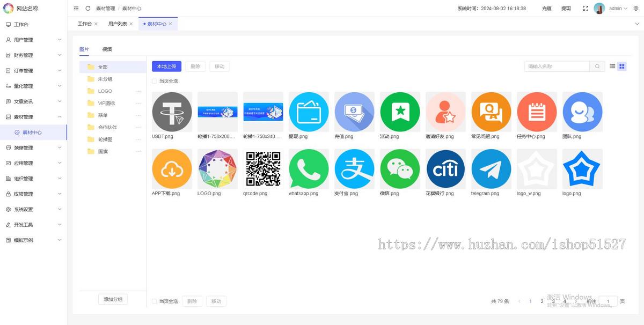This screenshot has height=325, width=644.
Task: Click the 添加分组 button
Action: (113, 299)
